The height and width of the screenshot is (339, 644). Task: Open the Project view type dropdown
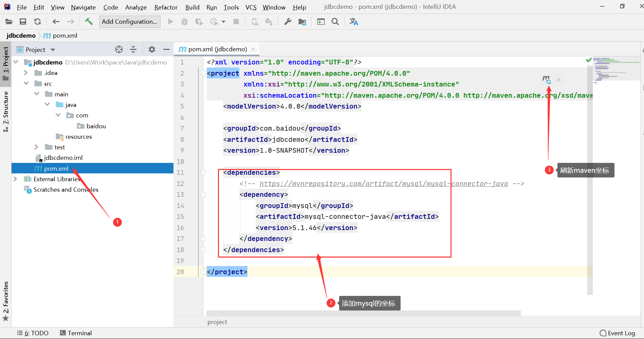pos(53,50)
